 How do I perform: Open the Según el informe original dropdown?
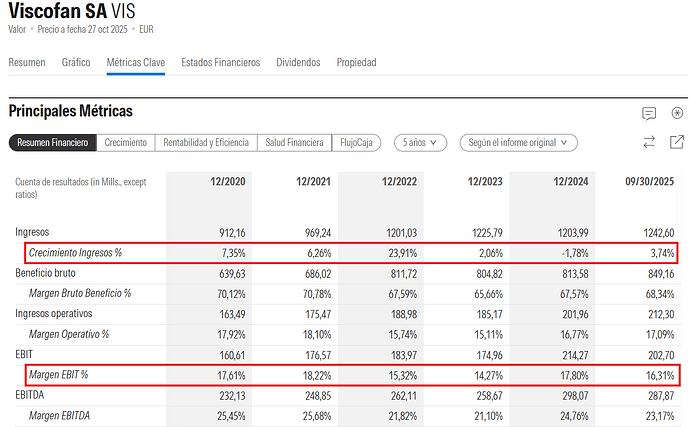(x=518, y=143)
